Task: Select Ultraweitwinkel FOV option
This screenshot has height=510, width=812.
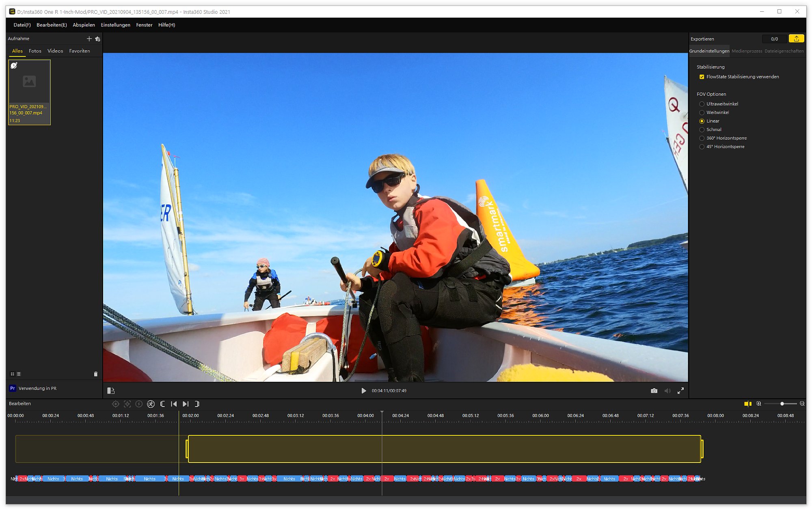Action: click(702, 104)
